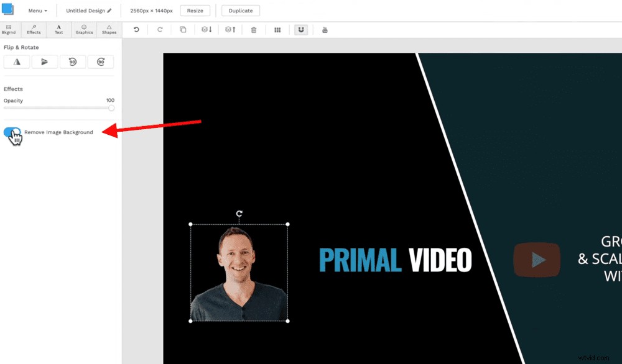
Task: Move the selected layer down
Action: (207, 29)
